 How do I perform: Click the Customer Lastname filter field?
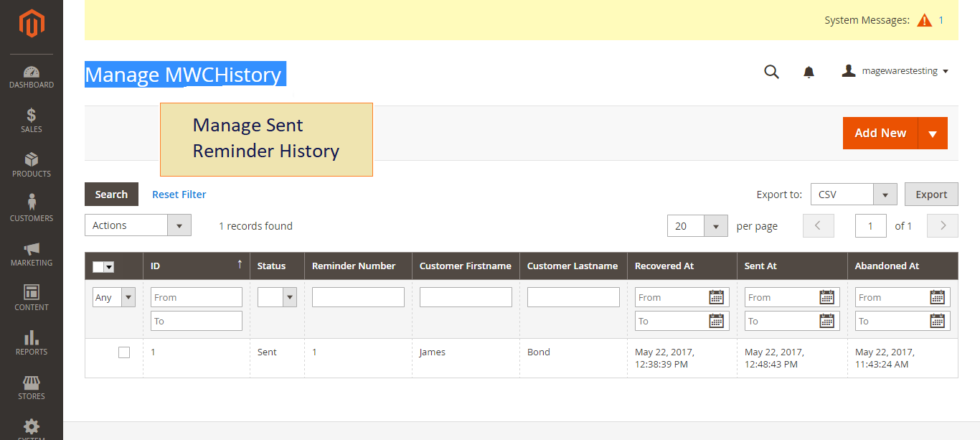coord(573,297)
